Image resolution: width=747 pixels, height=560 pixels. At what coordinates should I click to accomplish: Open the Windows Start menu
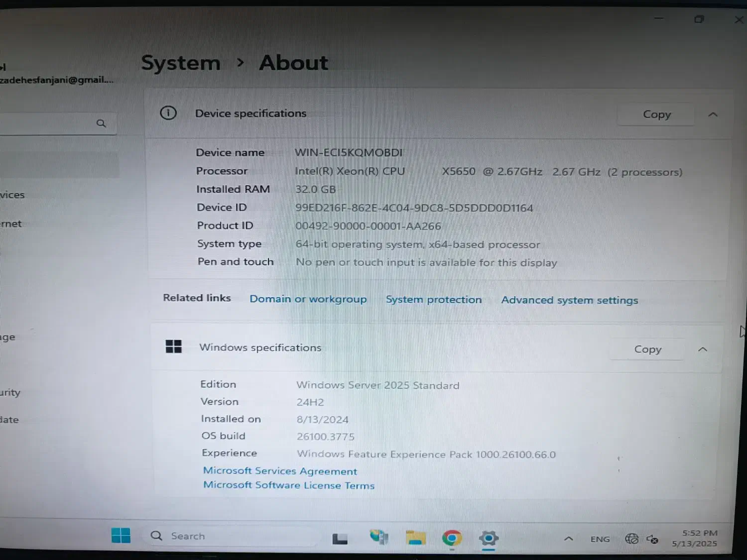click(x=121, y=536)
